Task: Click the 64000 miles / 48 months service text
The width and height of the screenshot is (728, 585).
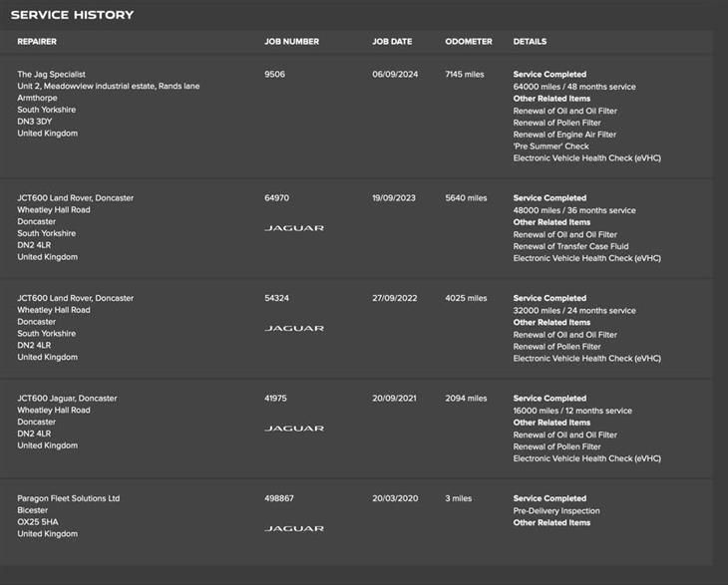Action: 574,87
